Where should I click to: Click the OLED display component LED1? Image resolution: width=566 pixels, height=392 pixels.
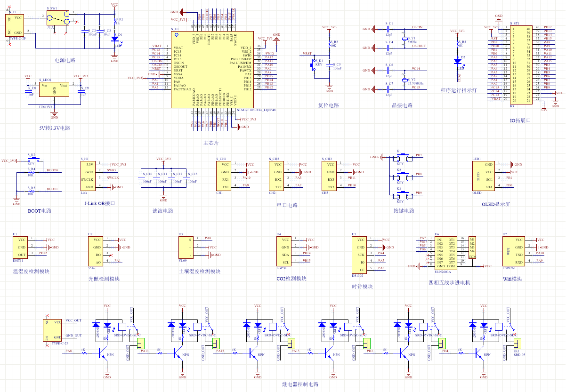[484, 176]
